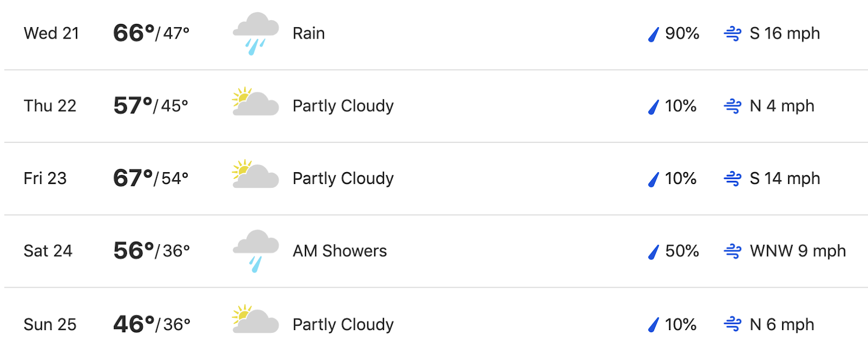
Task: Click the wind icon next to N 4 mph
Action: coord(733,106)
